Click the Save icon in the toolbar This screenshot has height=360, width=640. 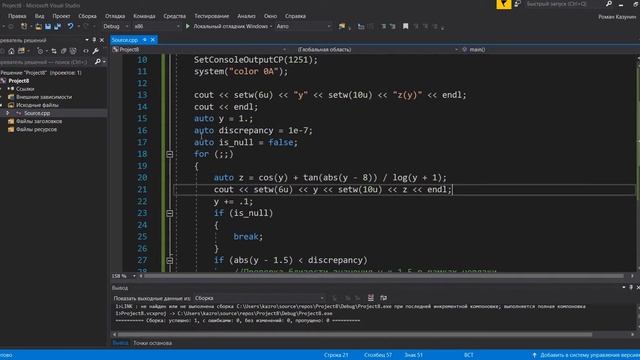click(48, 26)
